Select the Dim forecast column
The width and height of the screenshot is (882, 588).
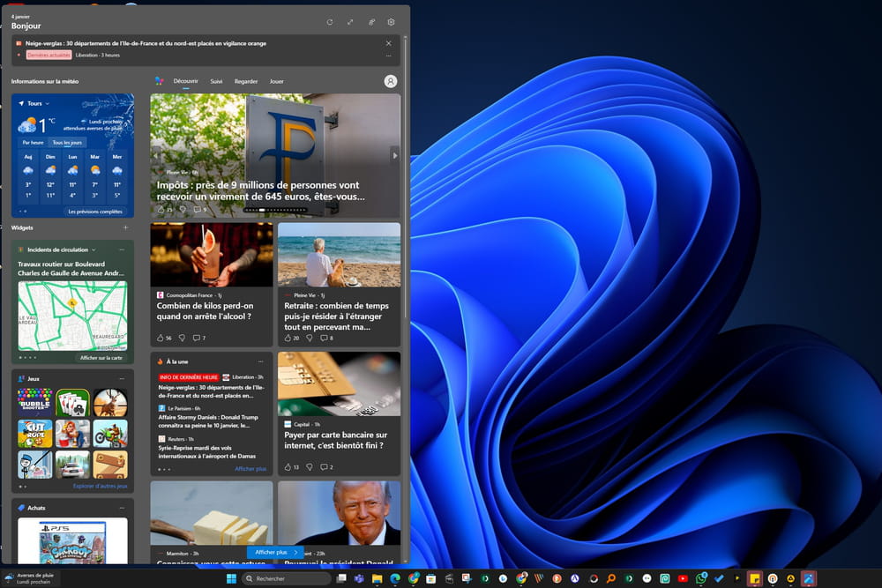click(x=50, y=176)
